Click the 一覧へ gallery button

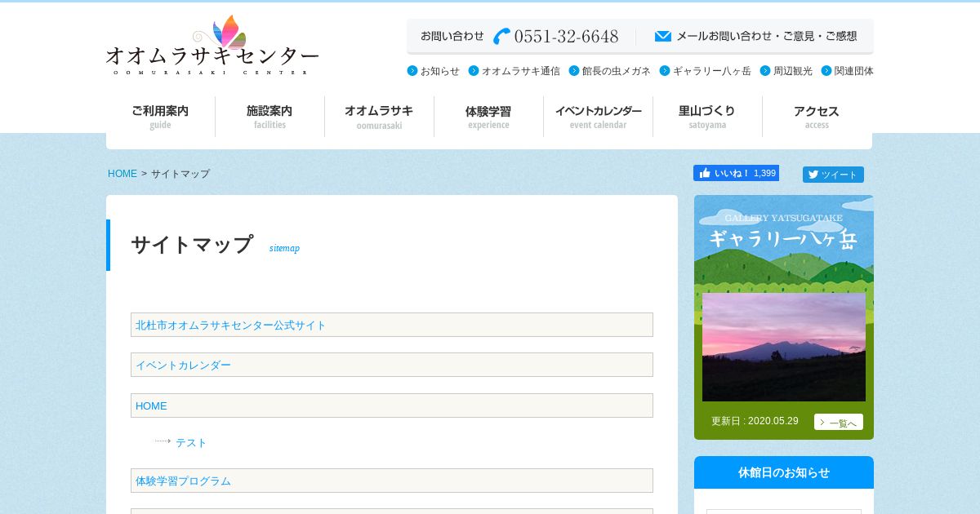[x=839, y=422]
